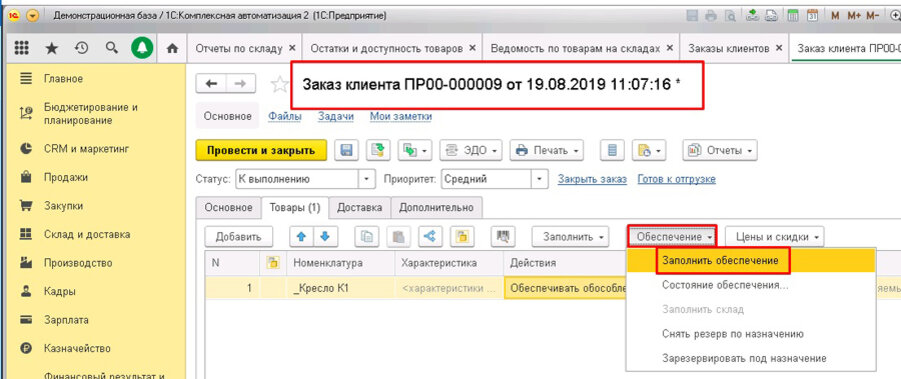Viewport: 901px width, 379px height.
Task: Move row down with blue arrow
Action: pos(325,236)
